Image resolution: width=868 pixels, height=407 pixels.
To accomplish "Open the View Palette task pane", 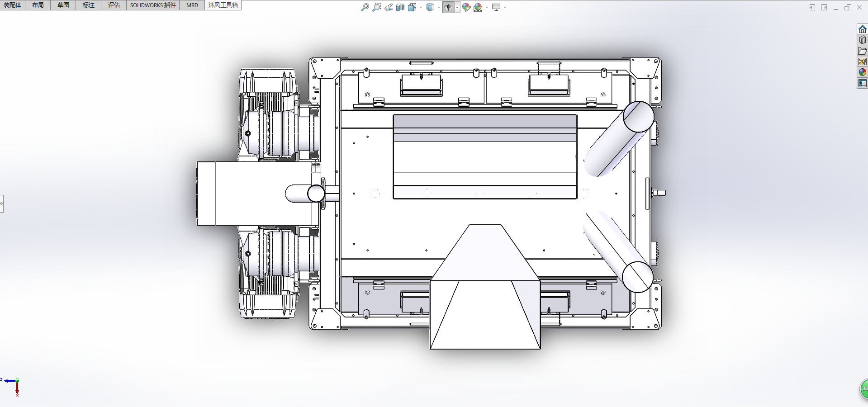I will pos(863,62).
